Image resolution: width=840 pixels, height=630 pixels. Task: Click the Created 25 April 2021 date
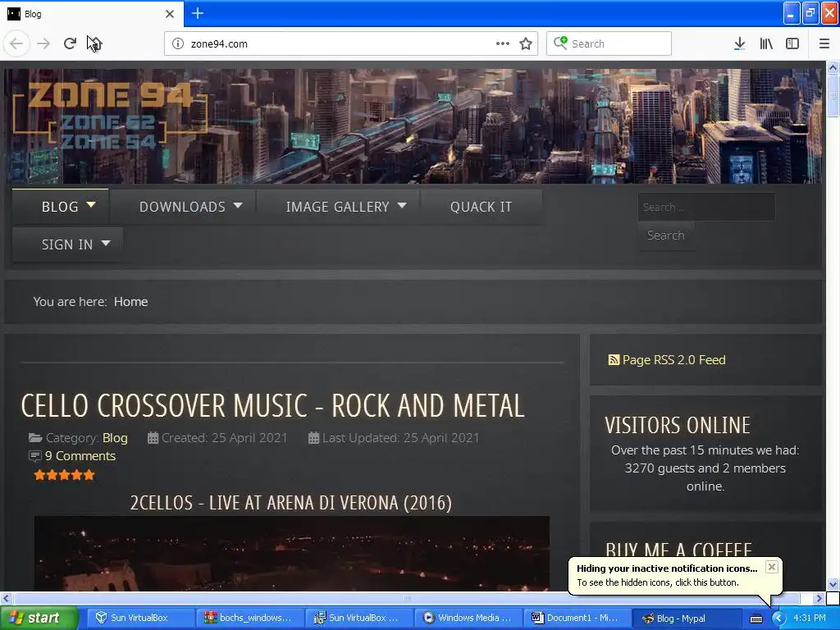point(225,438)
